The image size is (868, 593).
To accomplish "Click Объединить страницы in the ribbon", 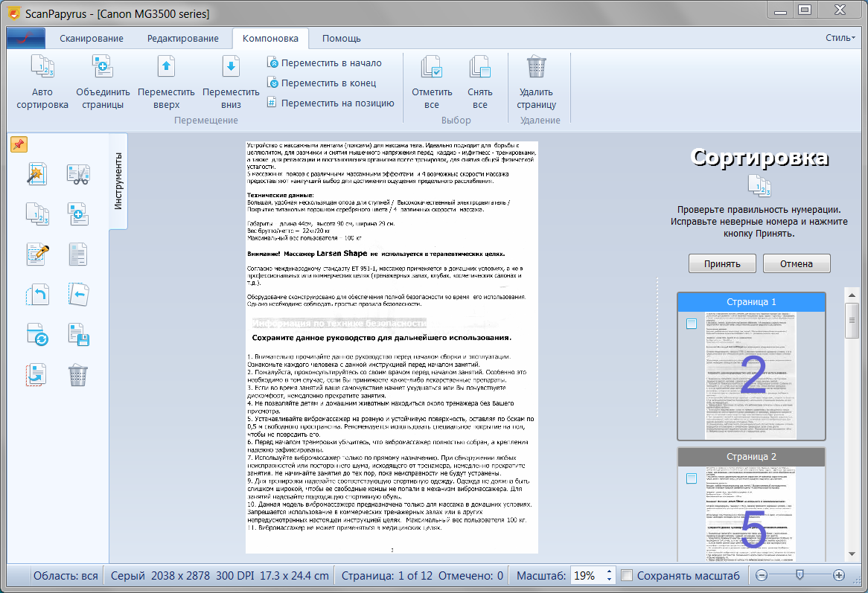I will pos(103,68).
